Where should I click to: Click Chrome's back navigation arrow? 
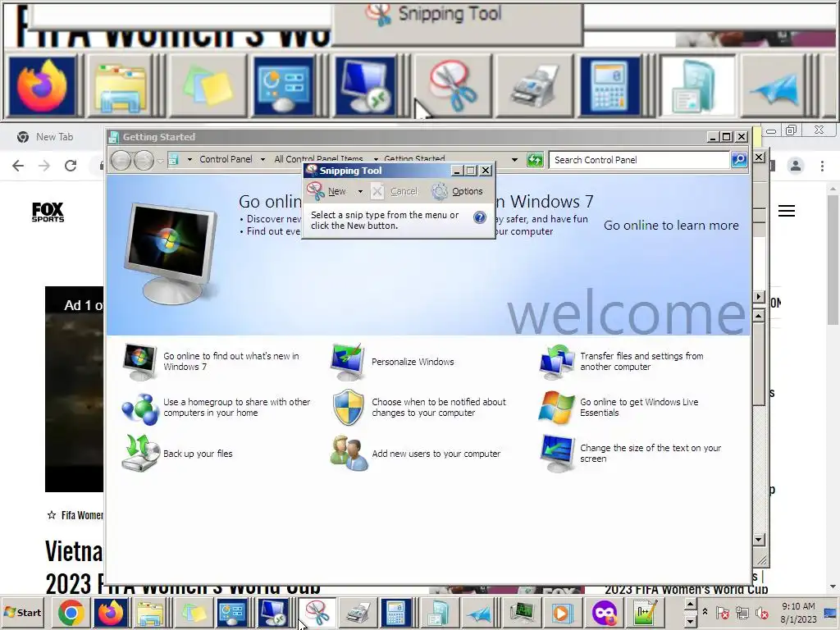18,166
